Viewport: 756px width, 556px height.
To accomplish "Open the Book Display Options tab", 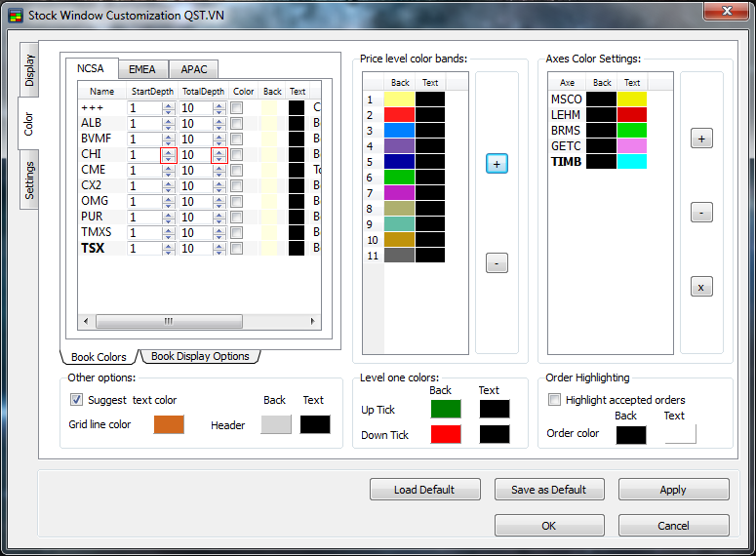I will tap(200, 356).
